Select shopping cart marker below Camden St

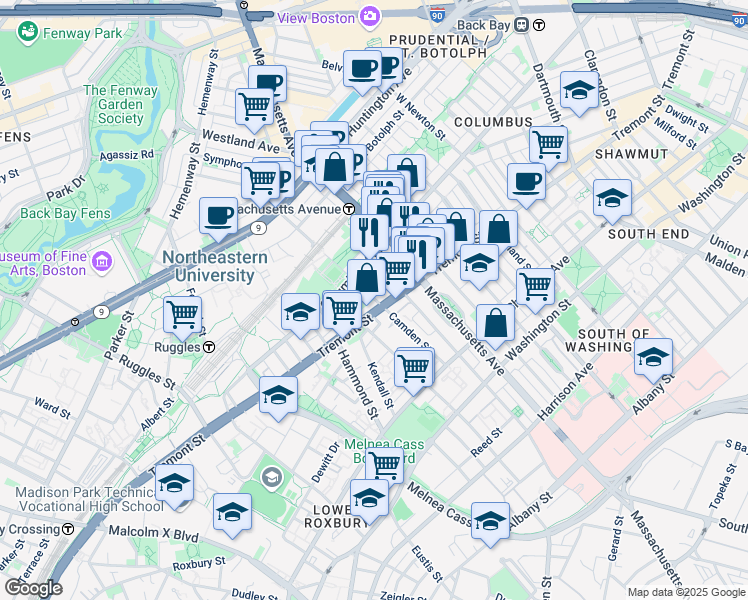pyautogui.click(x=414, y=372)
